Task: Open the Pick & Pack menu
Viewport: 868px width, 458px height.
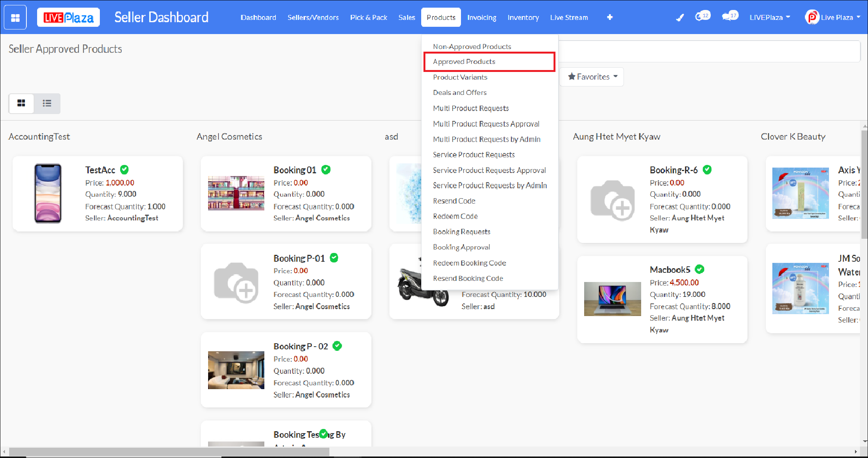Action: pos(369,18)
